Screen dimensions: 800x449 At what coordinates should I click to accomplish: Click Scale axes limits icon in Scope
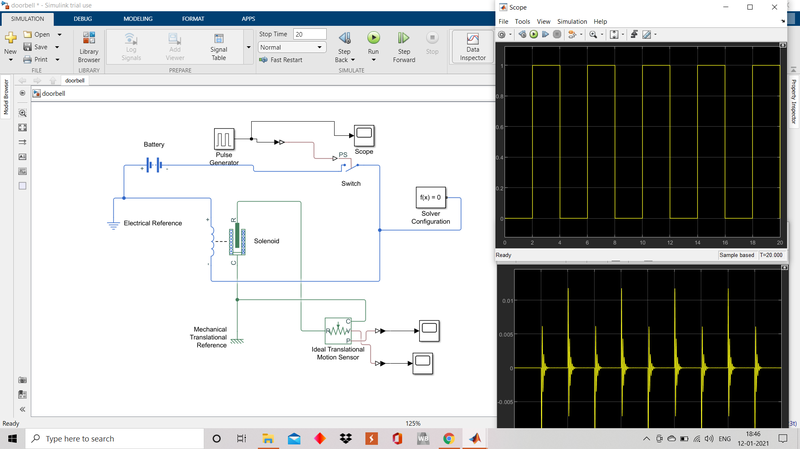coord(614,35)
